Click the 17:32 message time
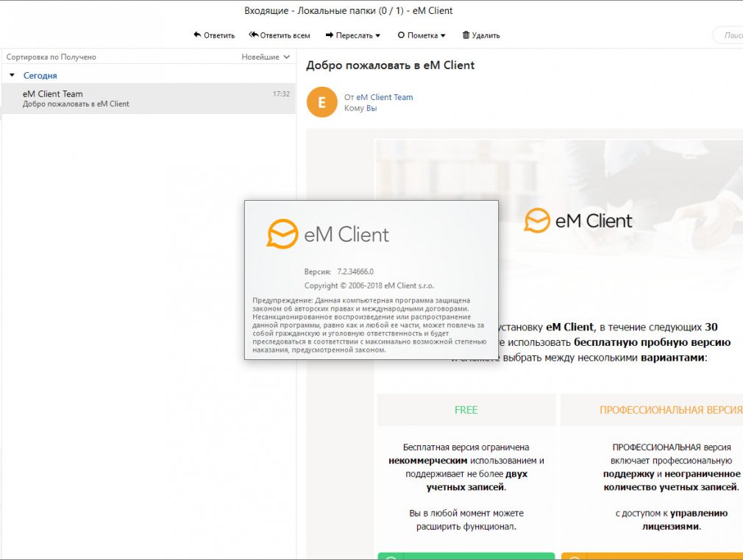Image resolution: width=743 pixels, height=560 pixels. tap(281, 94)
